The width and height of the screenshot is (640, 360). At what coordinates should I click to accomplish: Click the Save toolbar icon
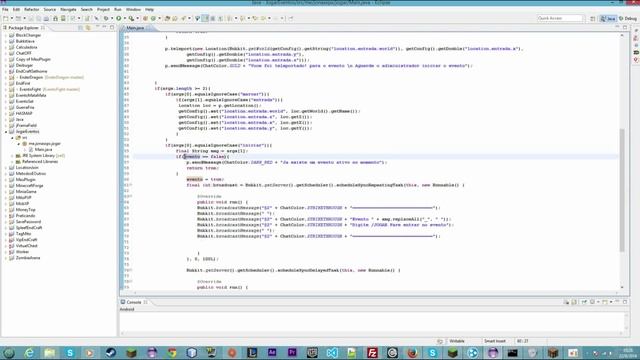(31, 18)
